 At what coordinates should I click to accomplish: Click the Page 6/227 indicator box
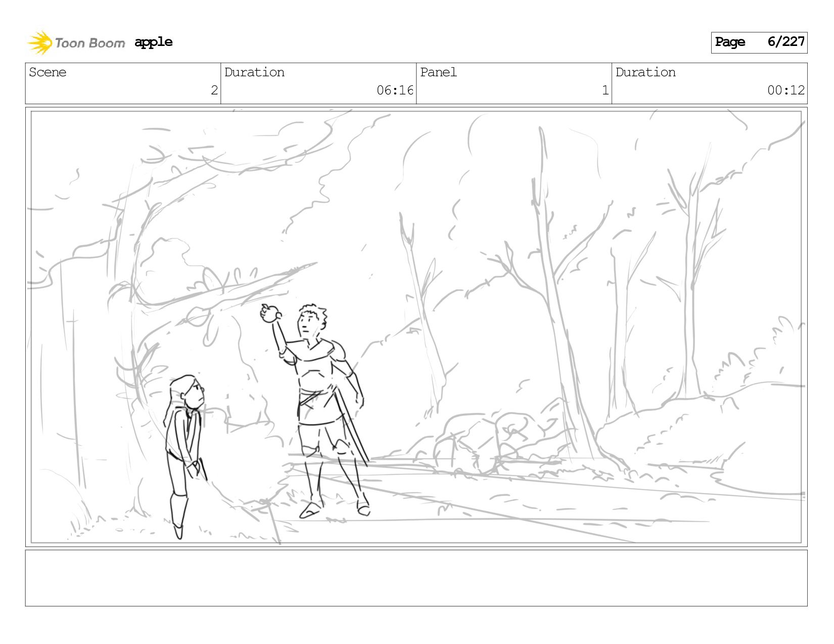[759, 42]
